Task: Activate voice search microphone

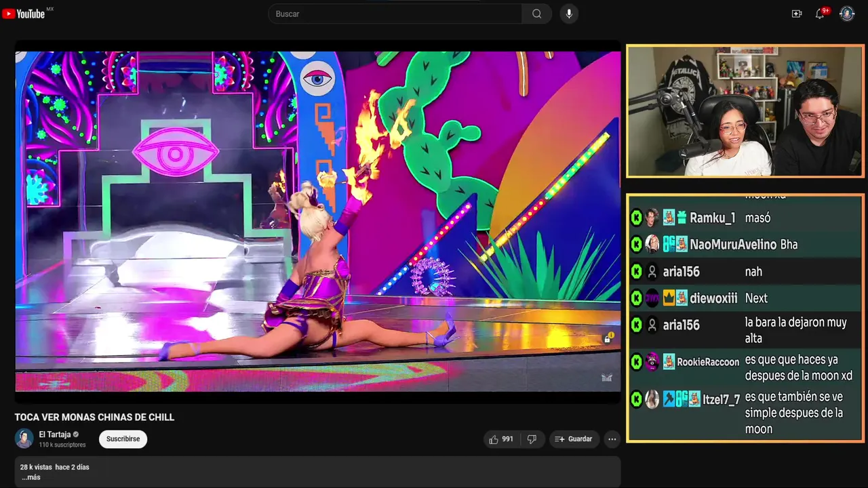Action: pyautogui.click(x=569, y=14)
